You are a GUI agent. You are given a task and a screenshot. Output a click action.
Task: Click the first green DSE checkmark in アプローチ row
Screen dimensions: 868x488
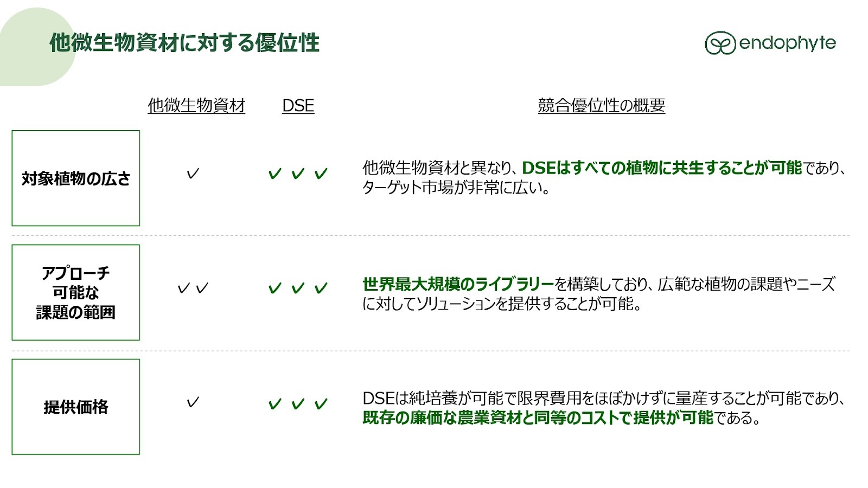[x=275, y=288]
